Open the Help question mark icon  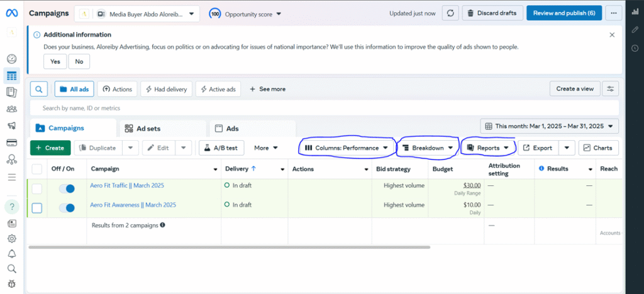[12, 207]
